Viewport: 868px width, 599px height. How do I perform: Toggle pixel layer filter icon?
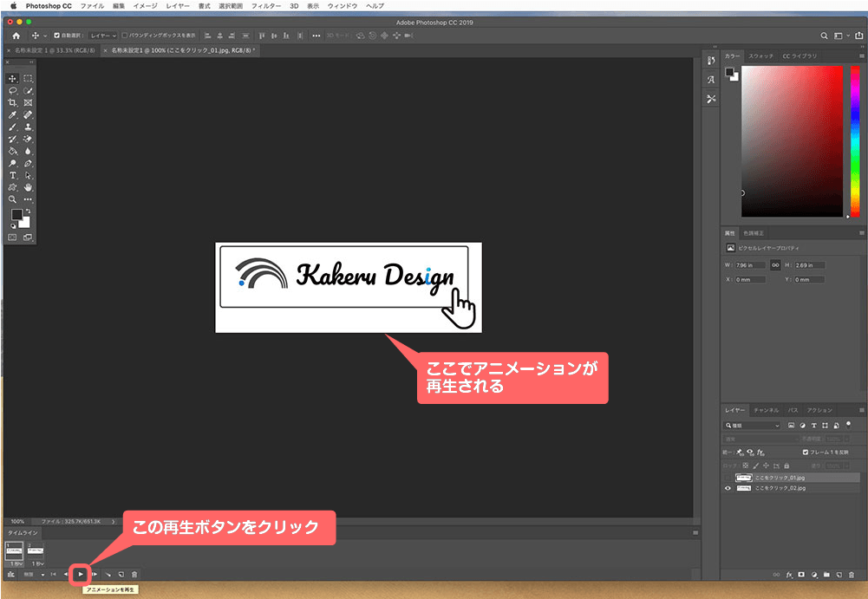click(x=791, y=425)
